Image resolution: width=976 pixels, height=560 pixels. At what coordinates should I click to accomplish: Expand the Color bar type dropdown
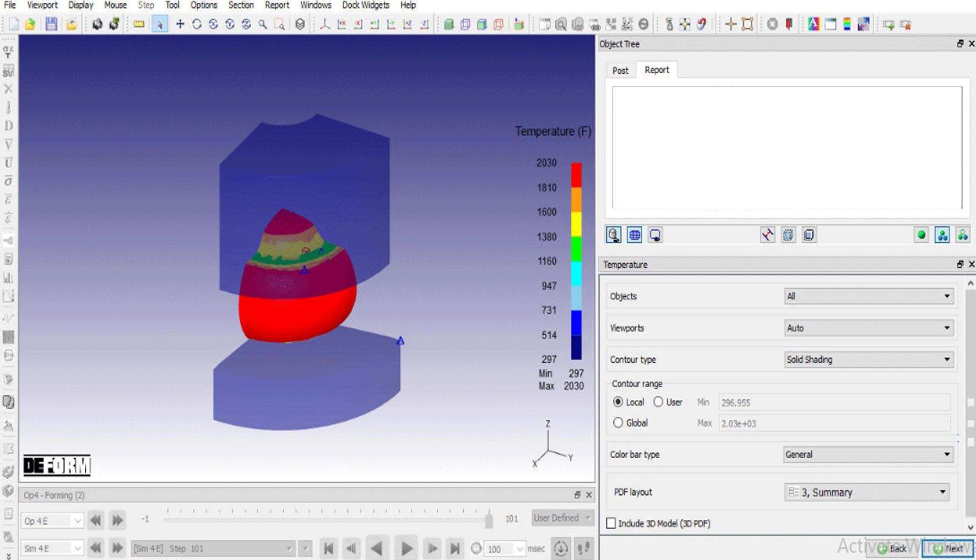[x=868, y=454]
